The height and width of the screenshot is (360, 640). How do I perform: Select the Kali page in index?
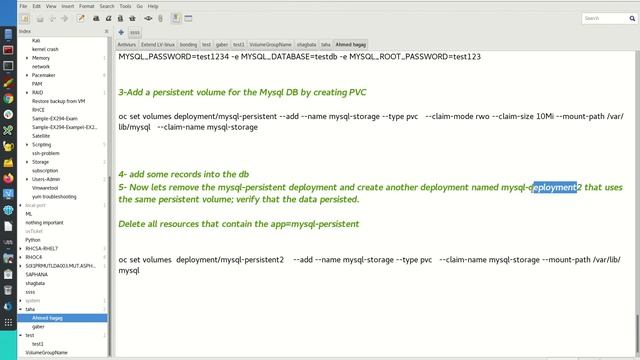36,40
